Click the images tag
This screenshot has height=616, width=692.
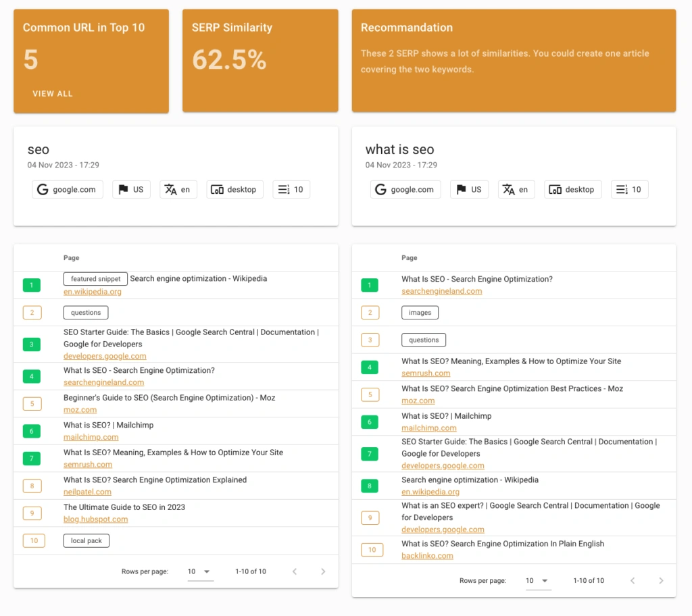click(420, 313)
